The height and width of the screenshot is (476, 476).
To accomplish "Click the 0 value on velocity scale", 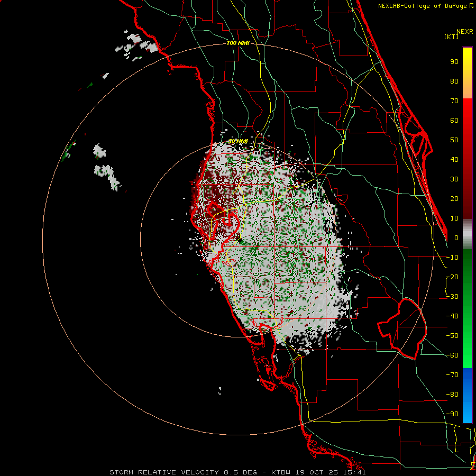I will click(x=456, y=237).
